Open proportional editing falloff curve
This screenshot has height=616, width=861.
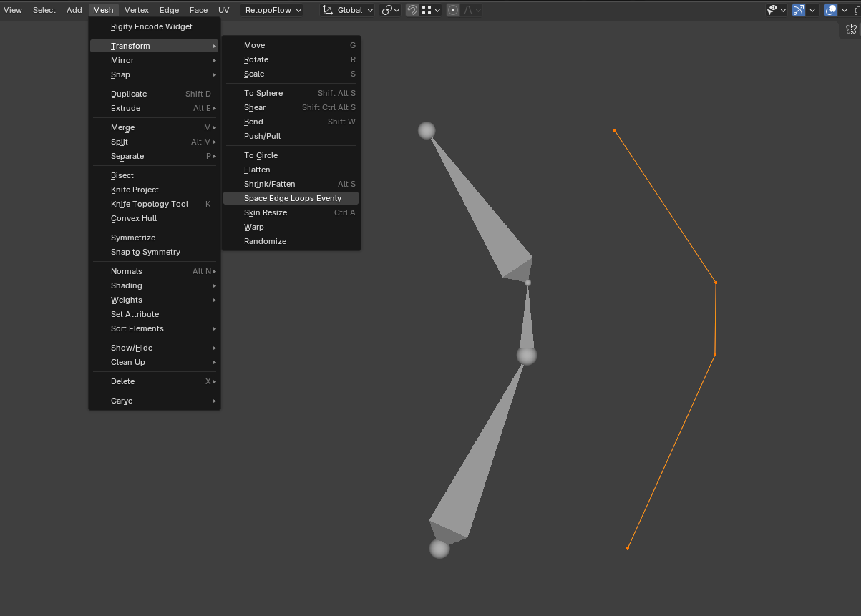(472, 10)
